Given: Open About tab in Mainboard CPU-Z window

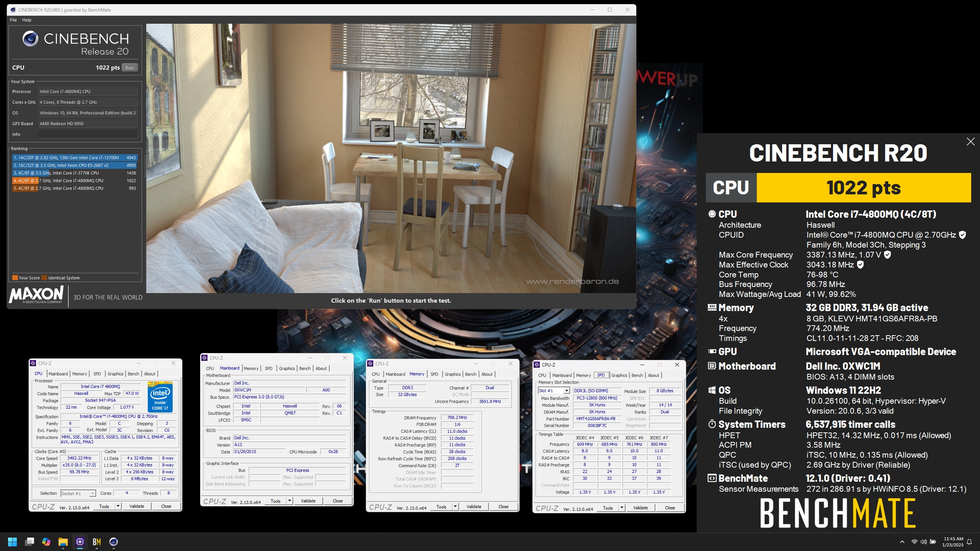Looking at the screenshot, I should coord(321,368).
